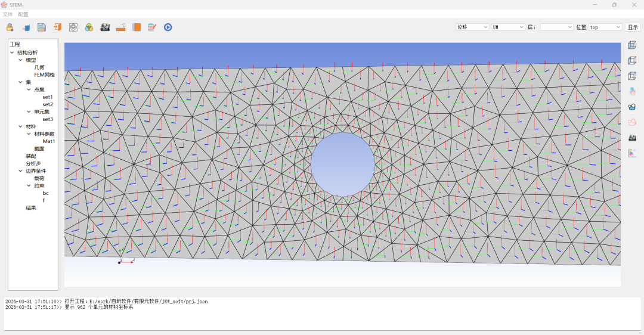Collapse the 边界条件 tree node

[20, 171]
